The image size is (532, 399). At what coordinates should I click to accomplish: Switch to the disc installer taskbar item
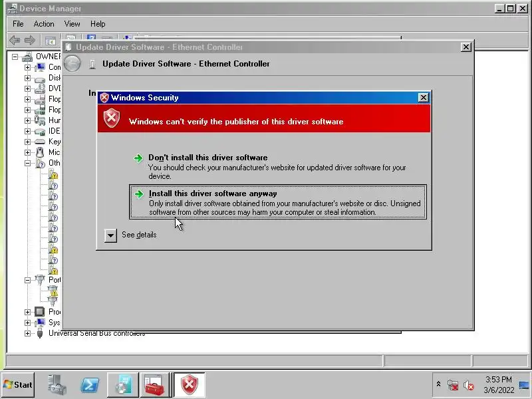pos(123,385)
